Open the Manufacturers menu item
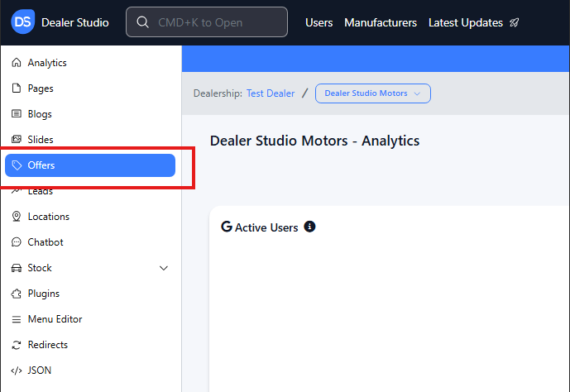Image resolution: width=570 pixels, height=392 pixels. pos(381,23)
